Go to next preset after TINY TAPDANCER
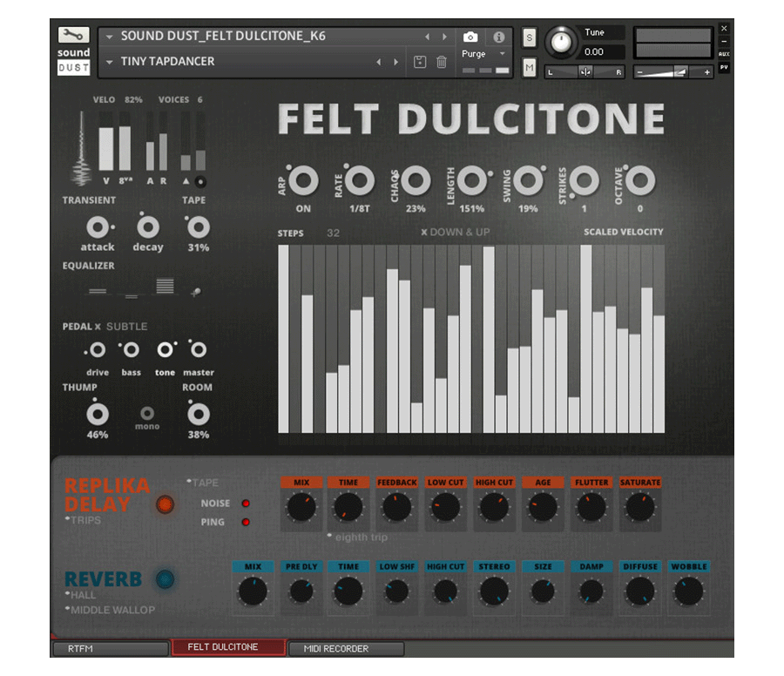This screenshot has width=784, height=676. pyautogui.click(x=395, y=62)
